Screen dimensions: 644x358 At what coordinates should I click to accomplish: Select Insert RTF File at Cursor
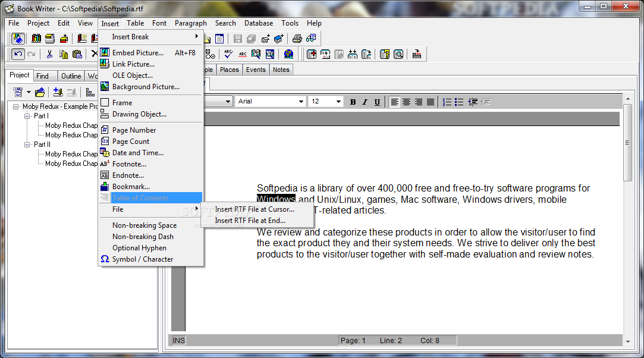257,209
